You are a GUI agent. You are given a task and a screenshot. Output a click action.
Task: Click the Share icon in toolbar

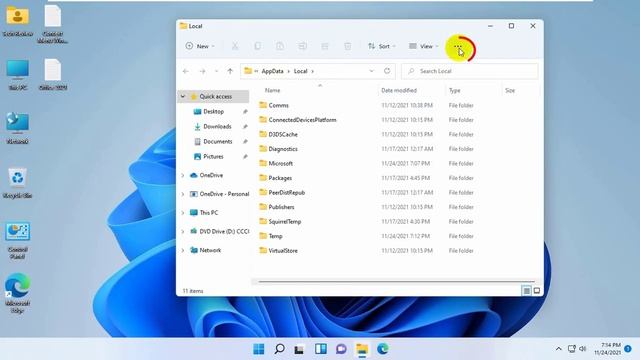click(325, 46)
